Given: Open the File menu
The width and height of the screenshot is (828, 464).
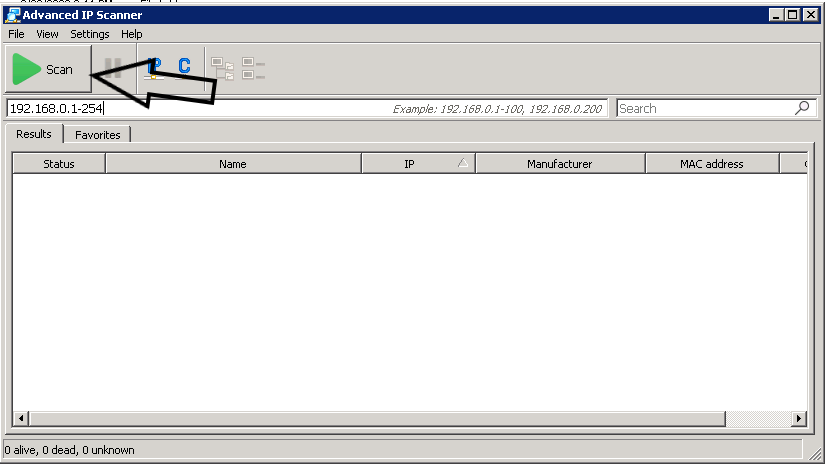Looking at the screenshot, I should [x=16, y=34].
